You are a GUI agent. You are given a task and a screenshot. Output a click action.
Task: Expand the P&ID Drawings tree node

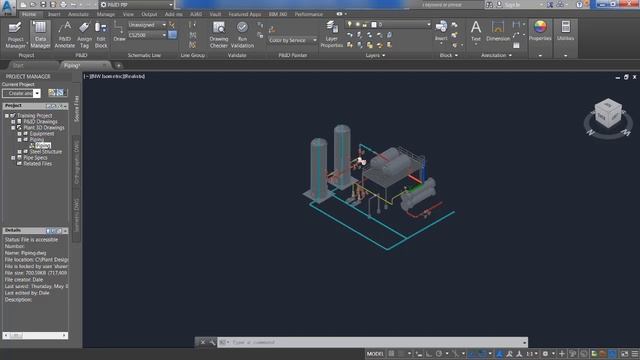tap(13, 122)
